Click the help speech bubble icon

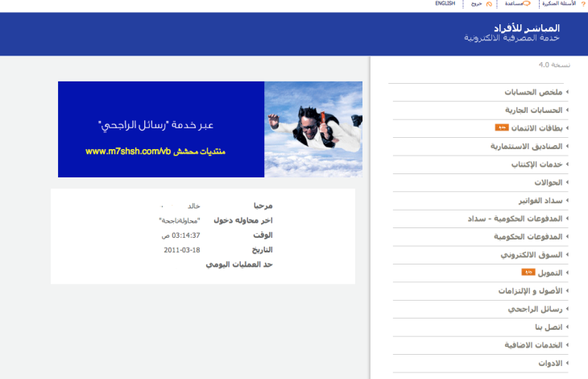click(527, 3)
